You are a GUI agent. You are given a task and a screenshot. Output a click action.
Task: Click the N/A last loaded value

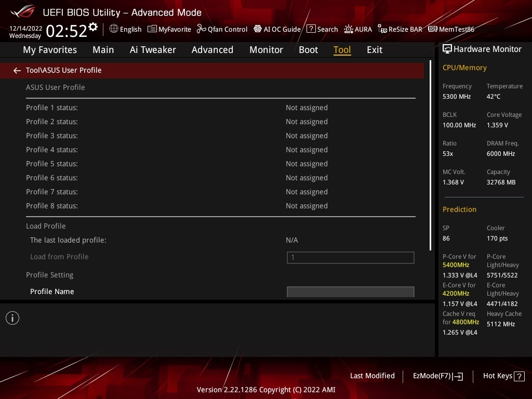pyautogui.click(x=292, y=240)
